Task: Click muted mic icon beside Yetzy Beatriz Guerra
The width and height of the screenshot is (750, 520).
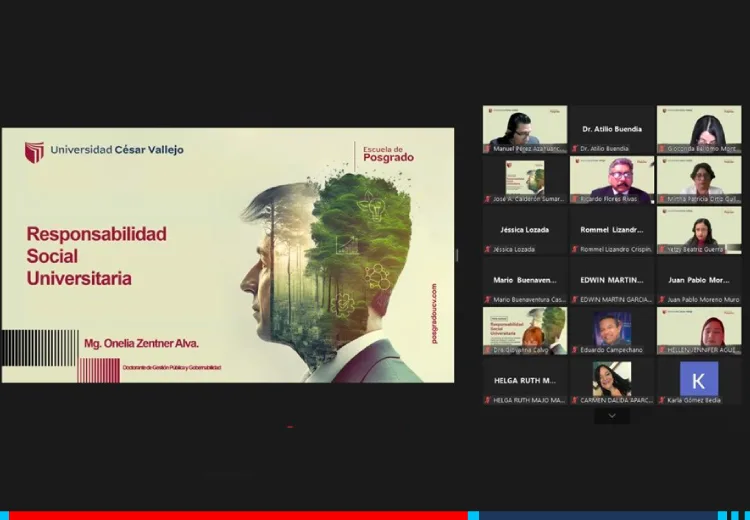Action: pos(662,249)
